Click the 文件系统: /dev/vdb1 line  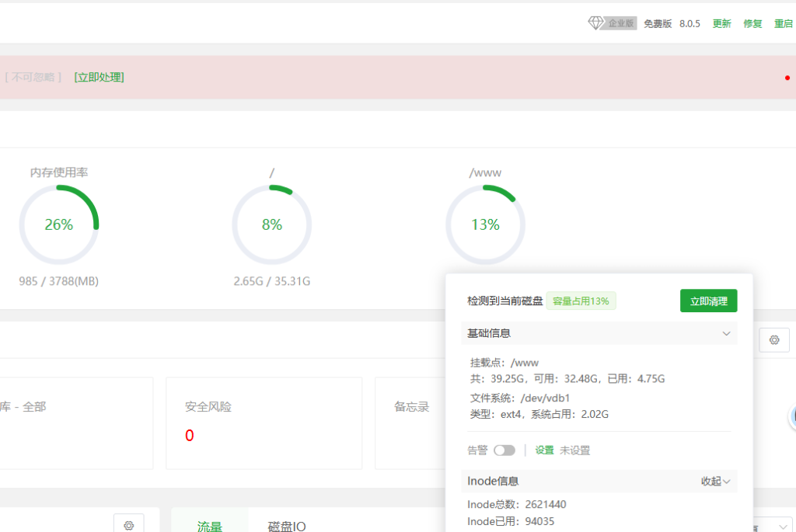(520, 398)
